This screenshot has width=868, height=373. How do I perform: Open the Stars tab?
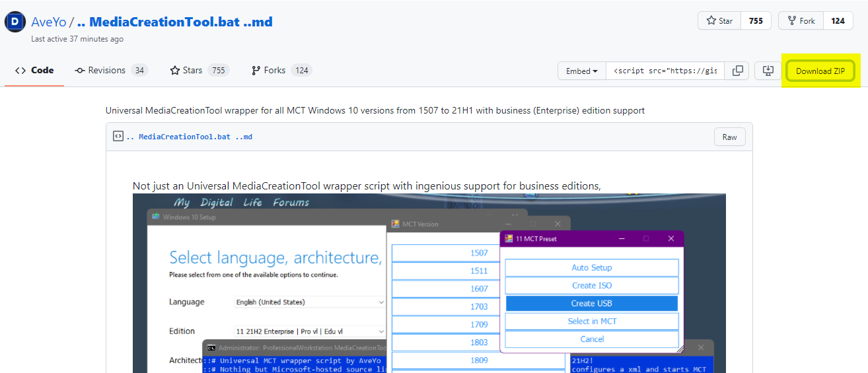pos(199,70)
